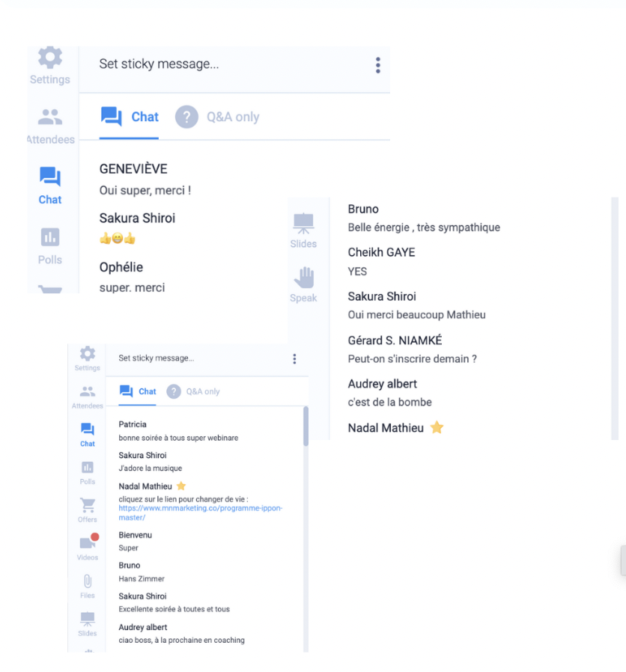Open Polls icon in top chat panel

pos(50,237)
